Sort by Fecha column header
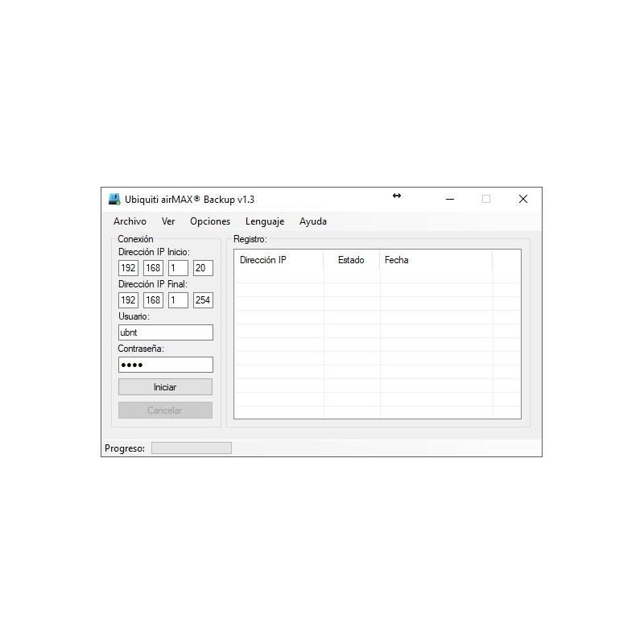The height and width of the screenshot is (644, 644). [436, 260]
